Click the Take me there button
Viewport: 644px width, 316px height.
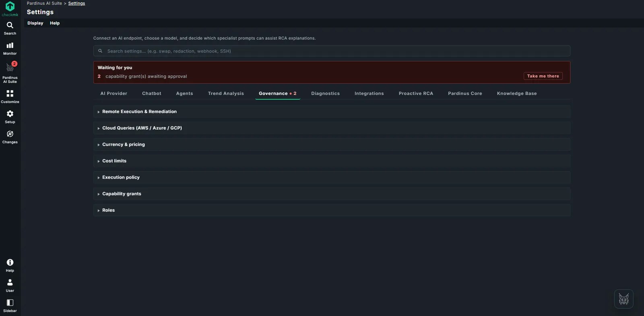point(543,76)
